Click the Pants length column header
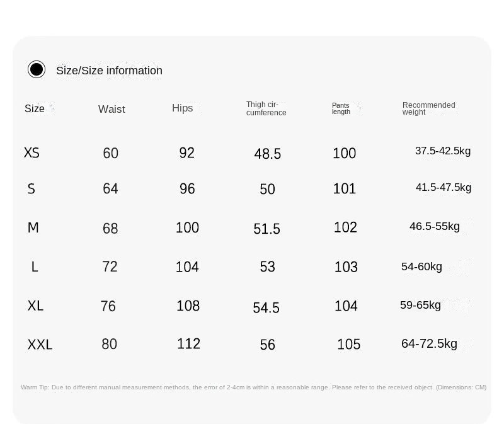Screen dimensions: 504x424 click(x=341, y=109)
